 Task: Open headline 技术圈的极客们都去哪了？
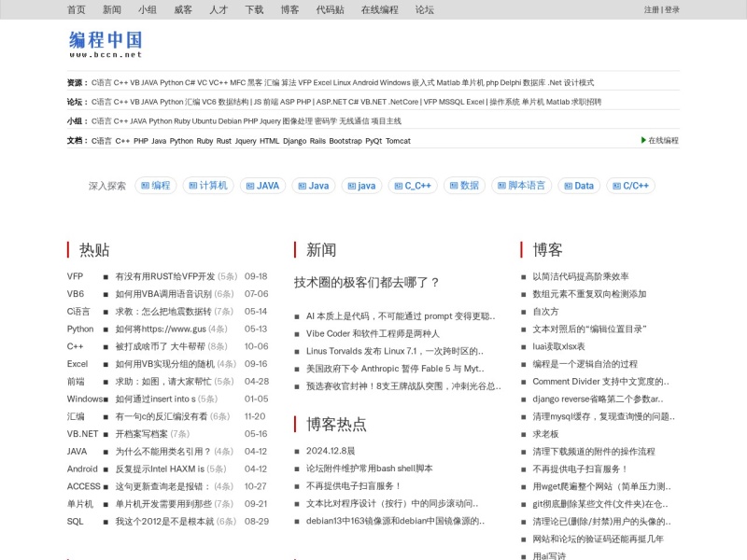click(366, 283)
